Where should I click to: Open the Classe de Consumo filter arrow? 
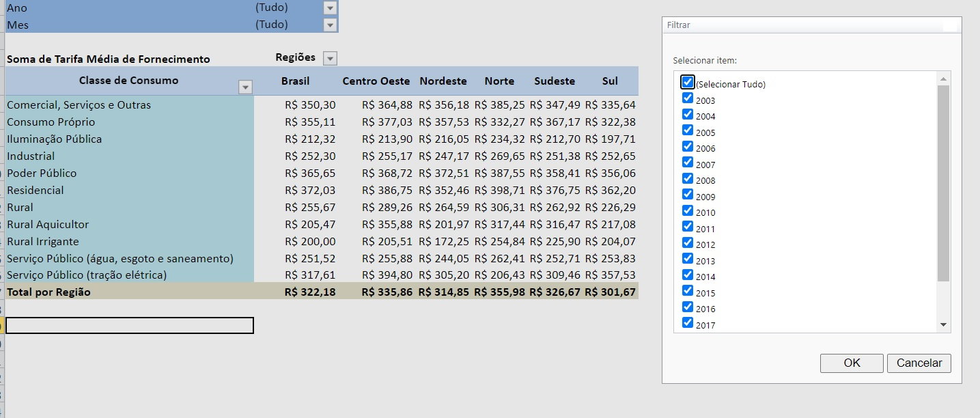click(x=245, y=87)
